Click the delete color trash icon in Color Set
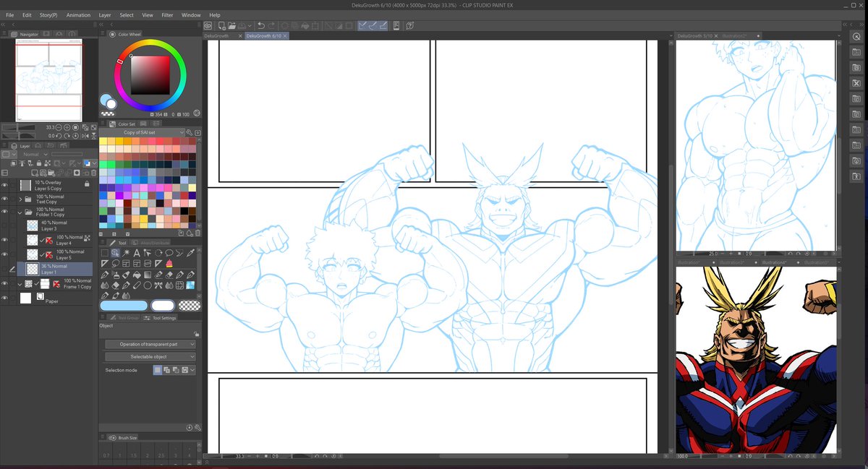 pos(199,233)
